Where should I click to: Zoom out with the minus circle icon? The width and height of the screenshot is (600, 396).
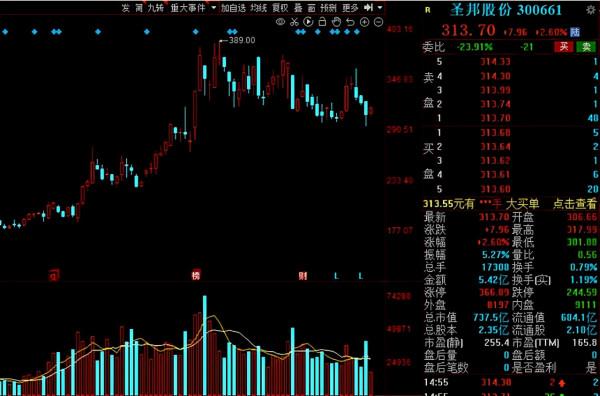click(x=378, y=22)
